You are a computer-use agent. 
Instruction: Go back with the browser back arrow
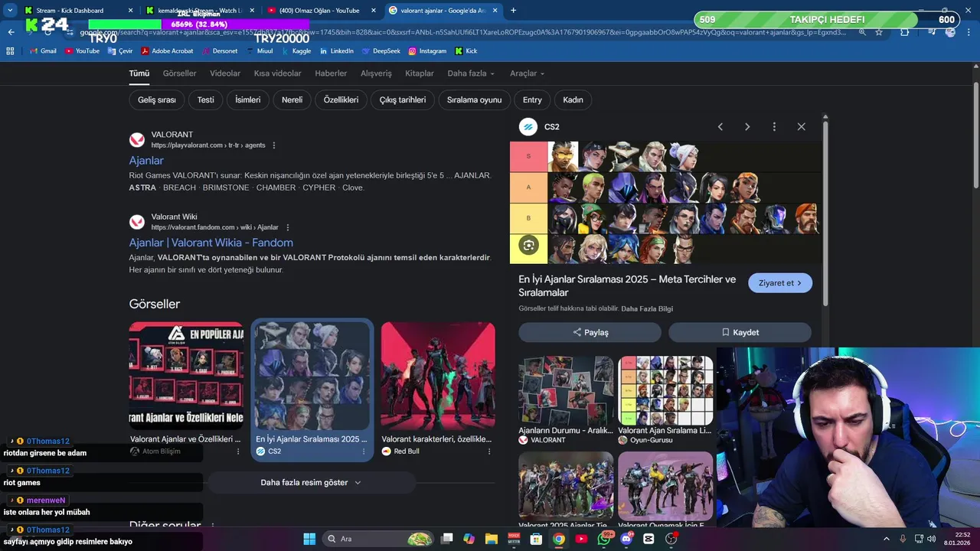tap(11, 32)
